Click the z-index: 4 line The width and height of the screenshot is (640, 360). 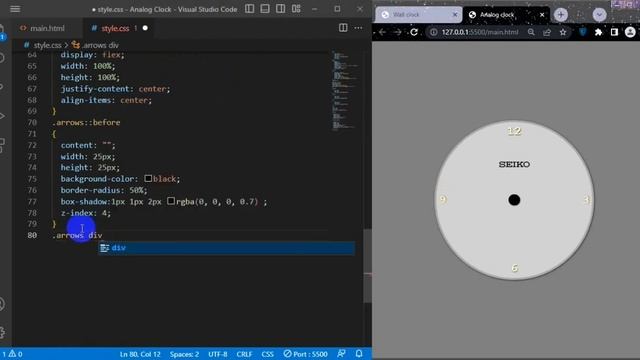85,213
